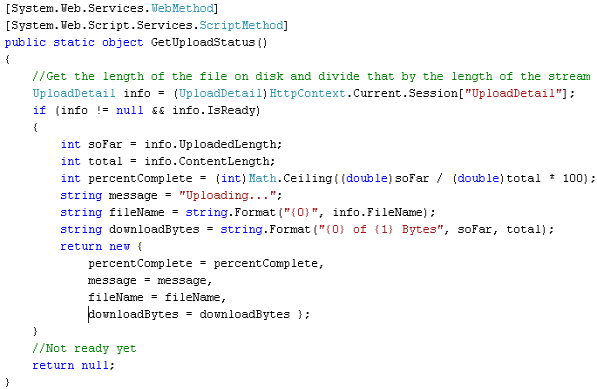The height and width of the screenshot is (389, 597).
Task: Click the GetUploadStatus method name
Action: click(x=203, y=42)
